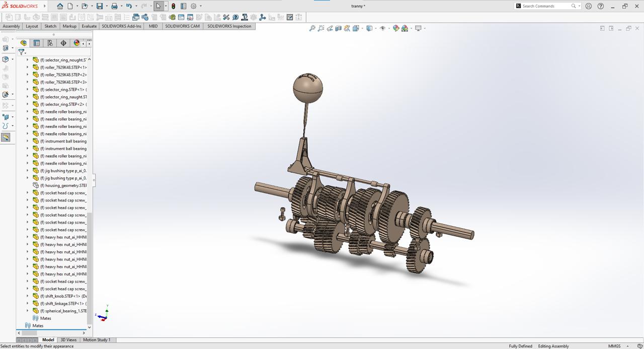
Task: Open the Help question mark icon
Action: 601,6
